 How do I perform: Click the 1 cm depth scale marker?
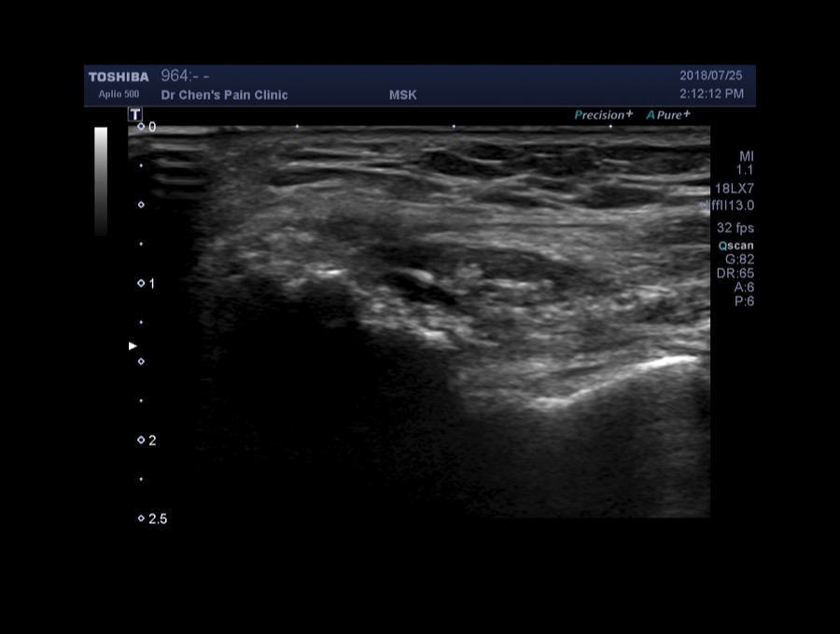141,283
